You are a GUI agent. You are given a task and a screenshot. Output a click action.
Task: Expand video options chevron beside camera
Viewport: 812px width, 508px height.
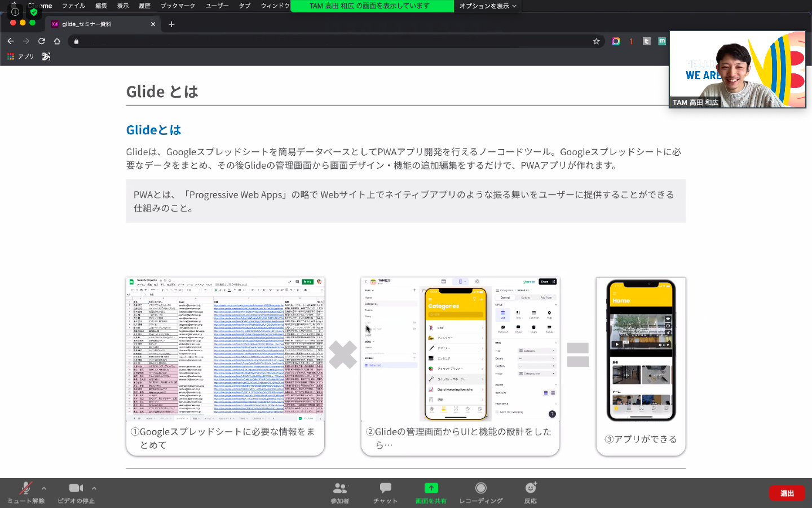[94, 488]
